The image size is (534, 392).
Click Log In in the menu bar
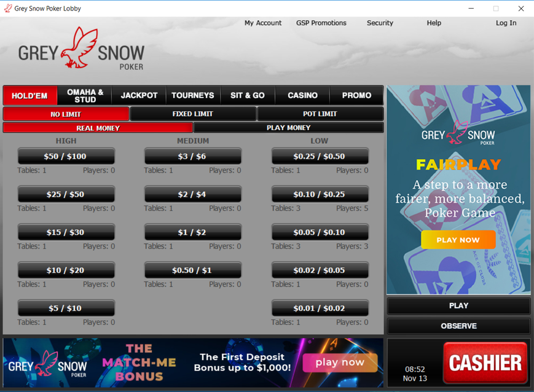coord(506,23)
